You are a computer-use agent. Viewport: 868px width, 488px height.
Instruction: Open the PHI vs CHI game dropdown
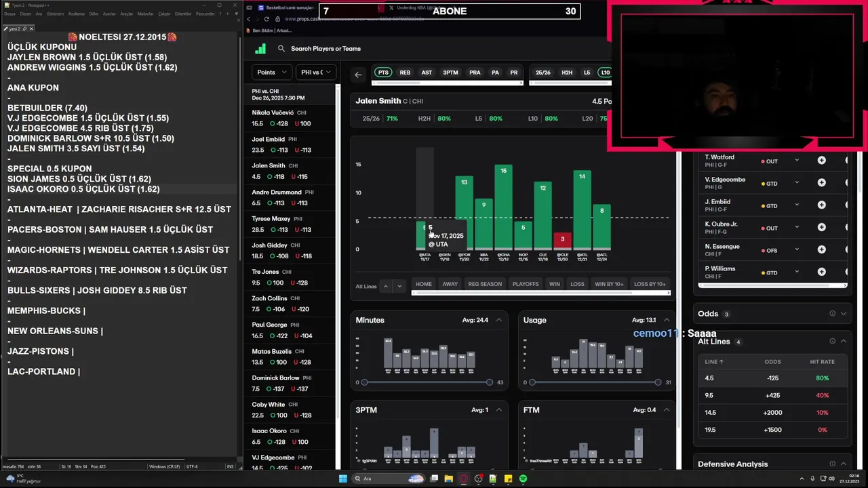click(x=316, y=72)
